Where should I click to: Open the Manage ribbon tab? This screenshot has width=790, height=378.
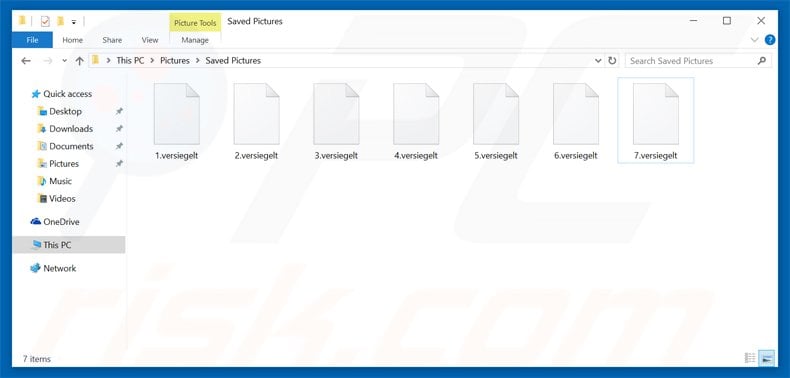point(195,40)
